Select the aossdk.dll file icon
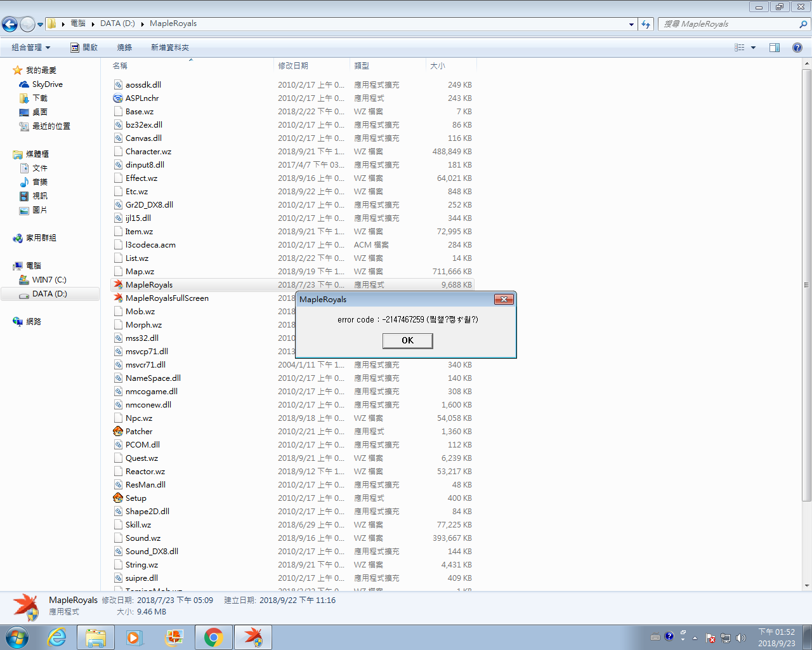 (x=118, y=84)
